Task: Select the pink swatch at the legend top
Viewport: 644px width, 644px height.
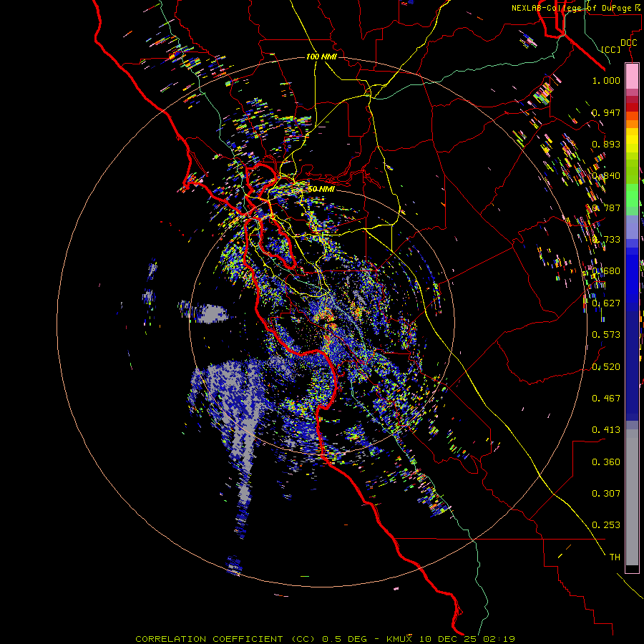Action: click(632, 76)
